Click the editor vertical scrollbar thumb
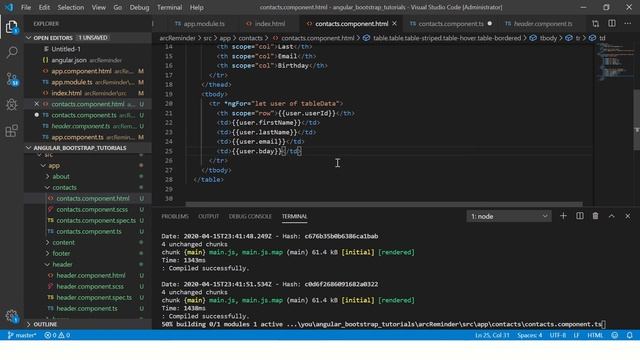 (637, 119)
